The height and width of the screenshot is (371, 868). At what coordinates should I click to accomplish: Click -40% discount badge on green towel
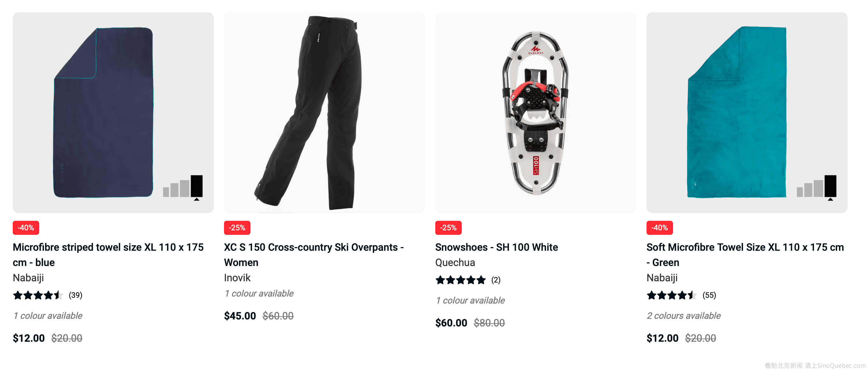coord(659,228)
